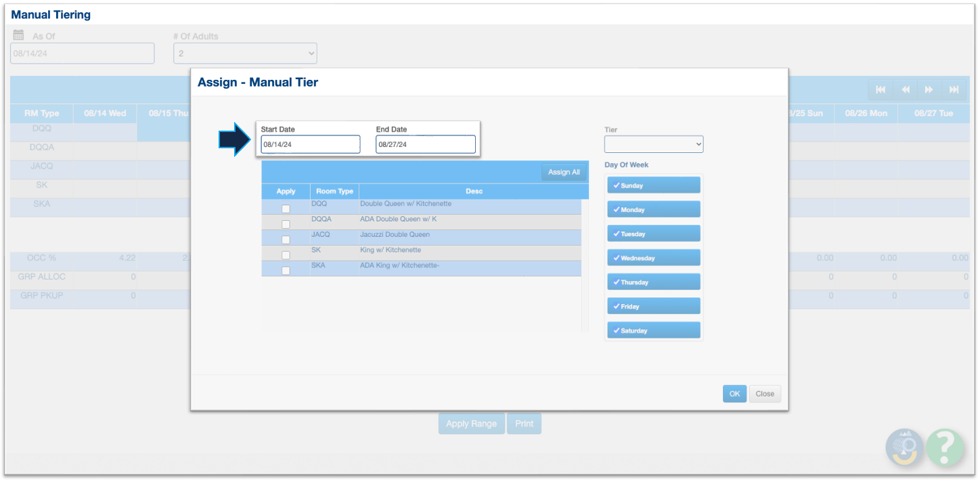Deselect Wednesday day of week button
This screenshot has height=482, width=980.
[x=653, y=258]
